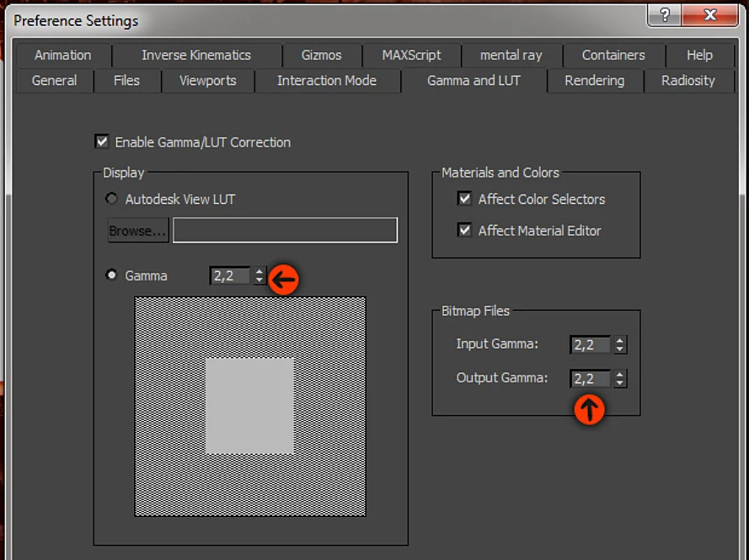
Task: Click the LUT file path field
Action: (285, 230)
